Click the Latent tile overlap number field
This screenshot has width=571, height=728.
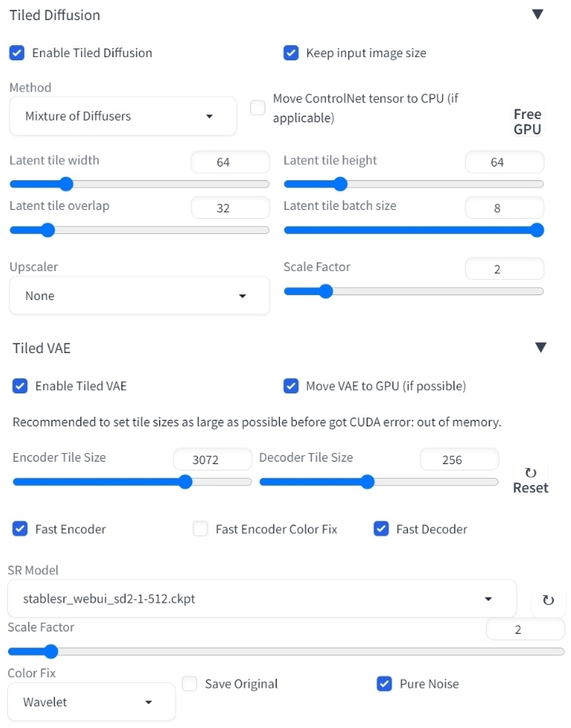pyautogui.click(x=230, y=208)
